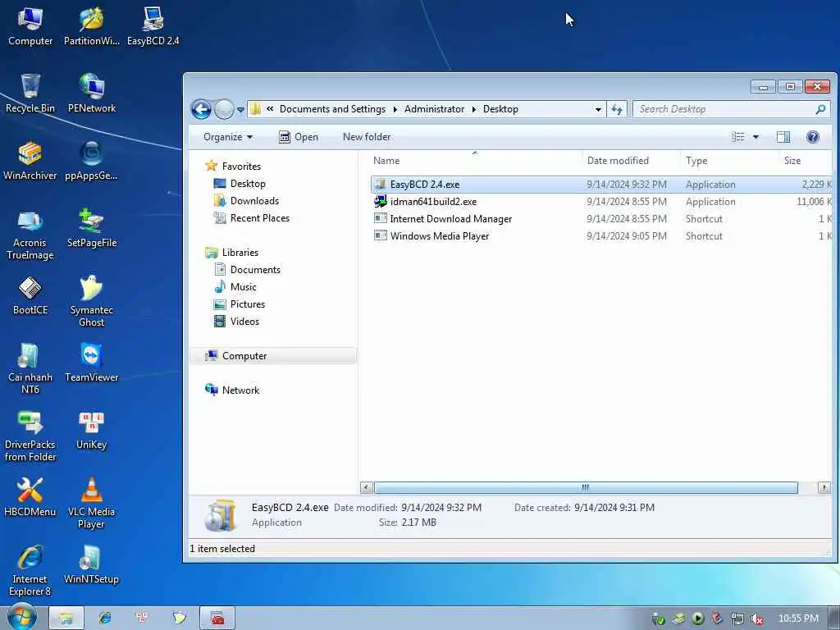This screenshot has height=630, width=840.
Task: Open the Computer desktop icon
Action: (30, 26)
